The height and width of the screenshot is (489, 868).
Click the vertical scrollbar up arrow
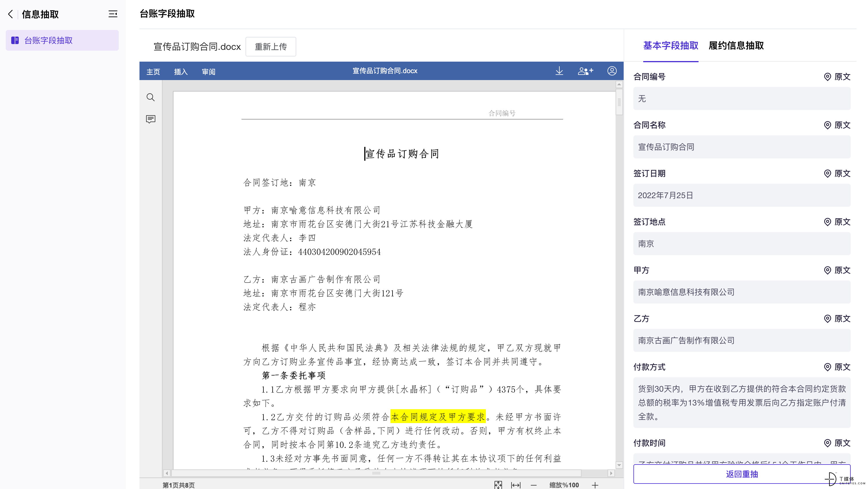point(619,84)
